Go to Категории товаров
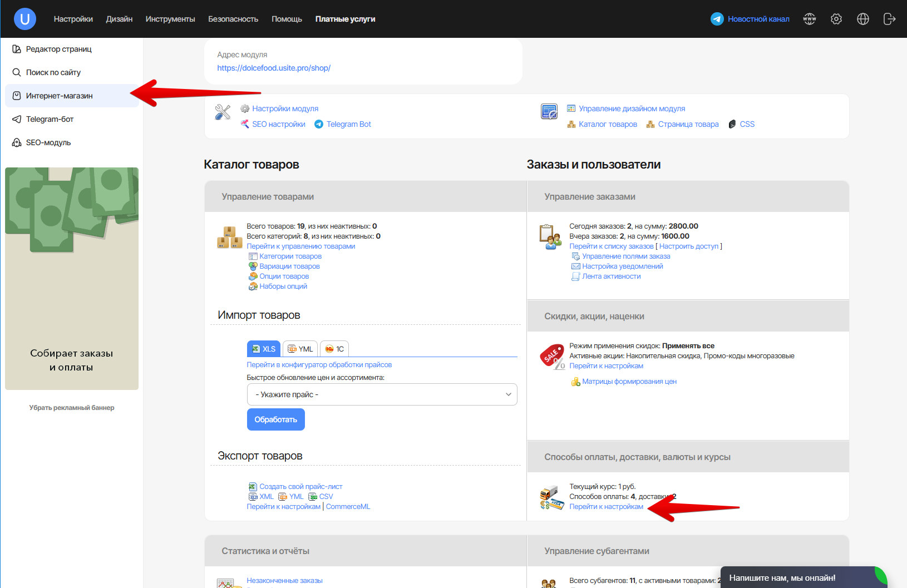The width and height of the screenshot is (907, 588). pyautogui.click(x=290, y=256)
